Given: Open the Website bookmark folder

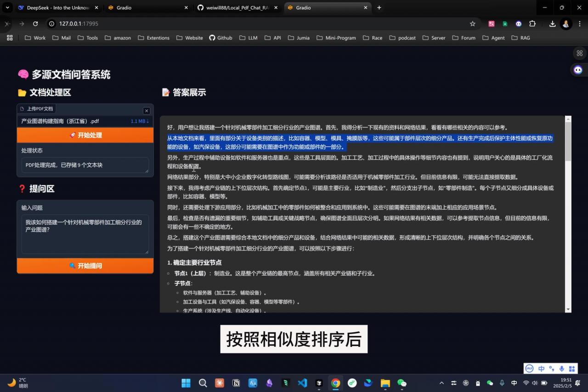Looking at the screenshot, I should tap(189, 38).
